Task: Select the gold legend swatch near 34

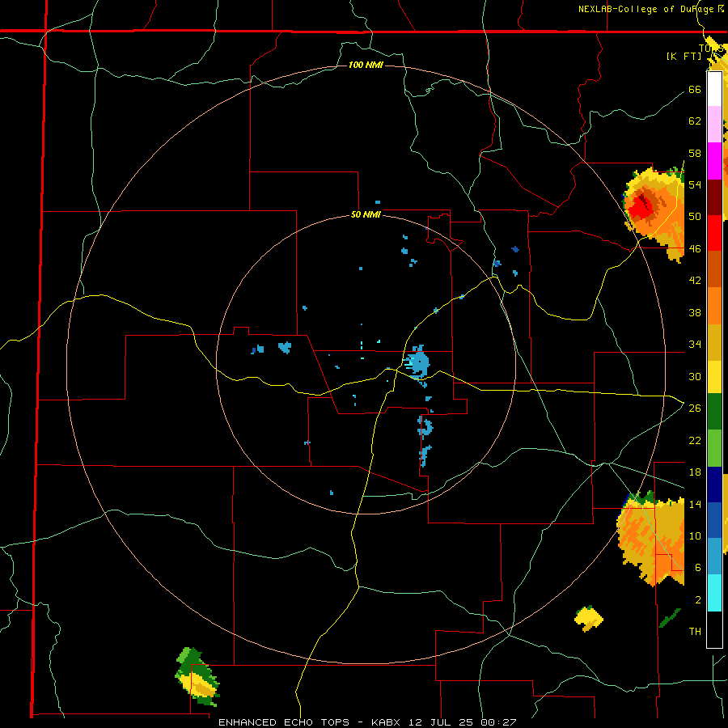Action: (714, 342)
